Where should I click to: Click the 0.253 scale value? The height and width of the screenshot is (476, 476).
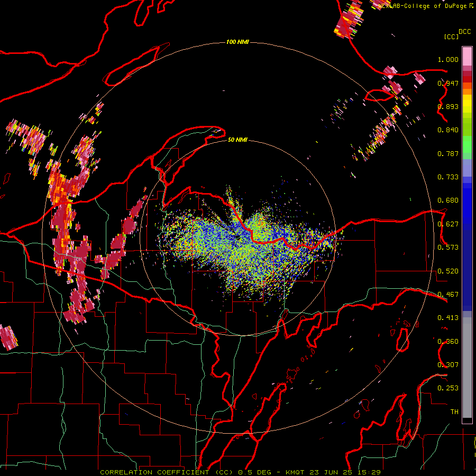pyautogui.click(x=448, y=388)
